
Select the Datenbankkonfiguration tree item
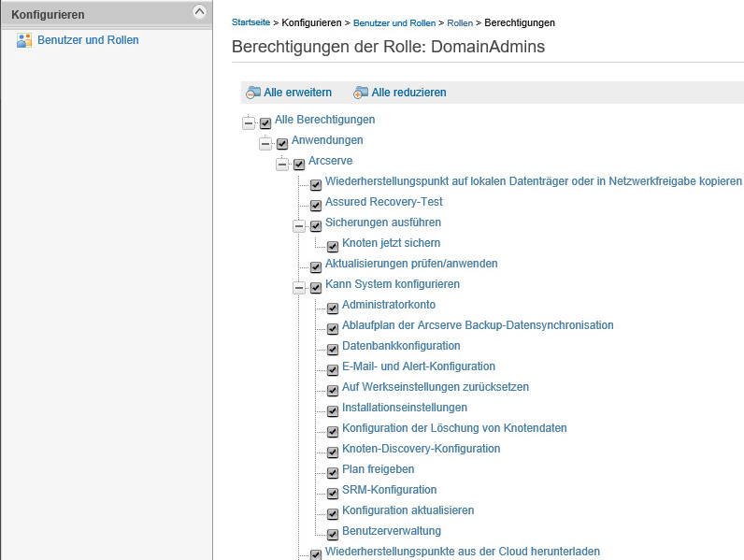[401, 346]
